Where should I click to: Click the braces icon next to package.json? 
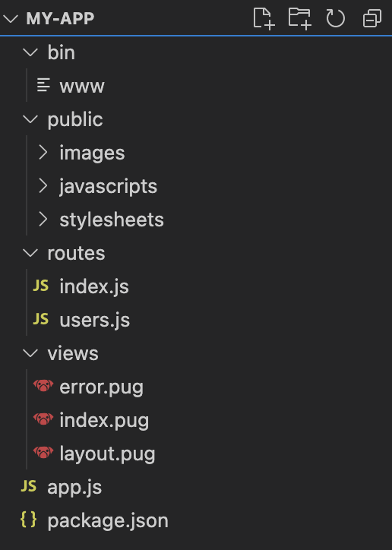29,519
